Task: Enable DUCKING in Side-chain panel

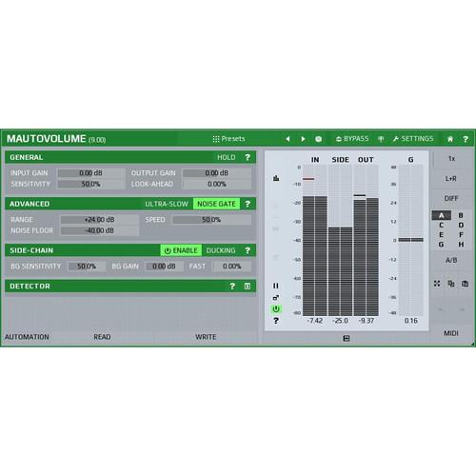Action: point(221,250)
